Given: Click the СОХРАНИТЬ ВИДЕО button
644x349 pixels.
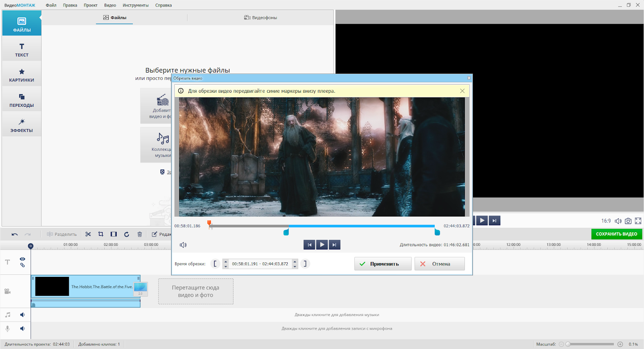Looking at the screenshot, I should [616, 234].
